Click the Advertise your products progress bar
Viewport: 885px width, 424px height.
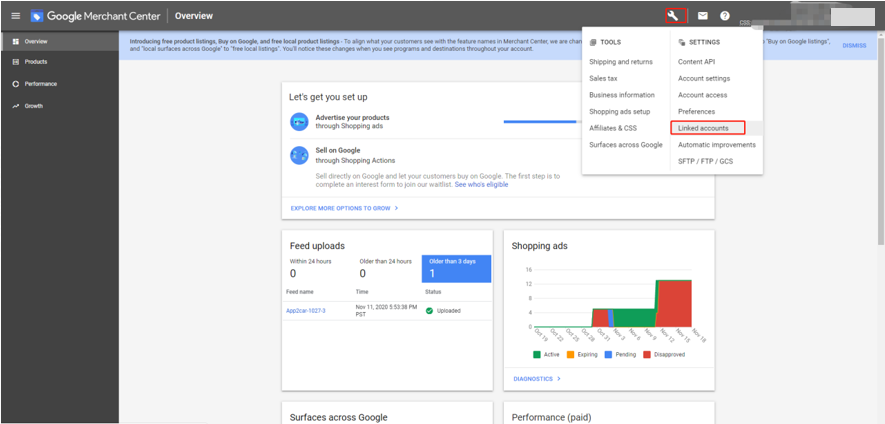pos(540,121)
